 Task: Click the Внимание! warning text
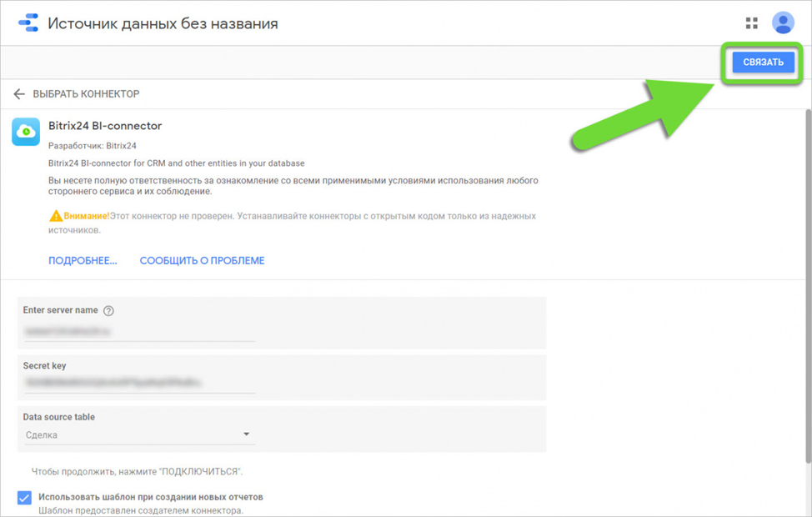pyautogui.click(x=87, y=216)
